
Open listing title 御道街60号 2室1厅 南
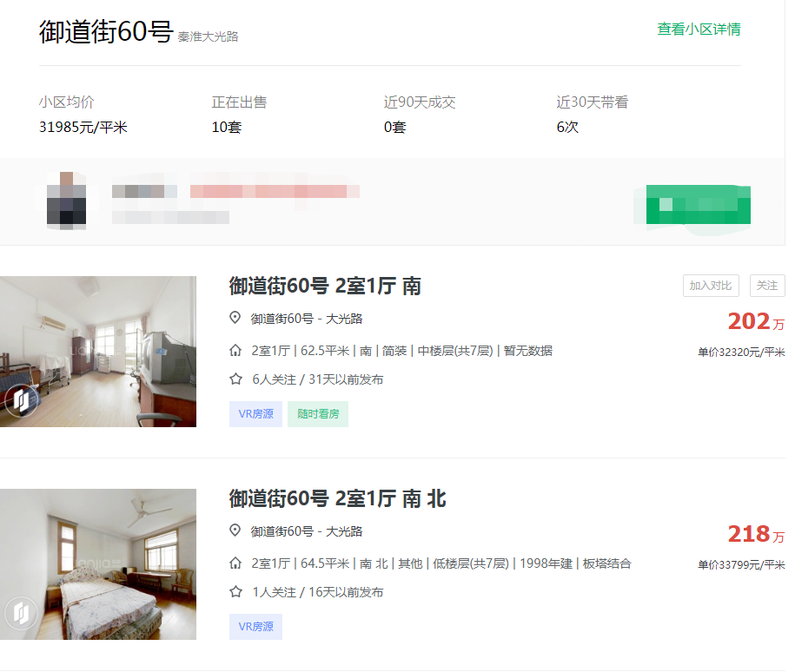pyautogui.click(x=325, y=286)
